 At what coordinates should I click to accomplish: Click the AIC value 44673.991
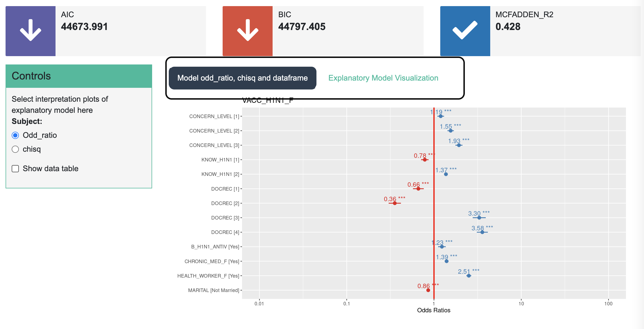click(x=84, y=27)
